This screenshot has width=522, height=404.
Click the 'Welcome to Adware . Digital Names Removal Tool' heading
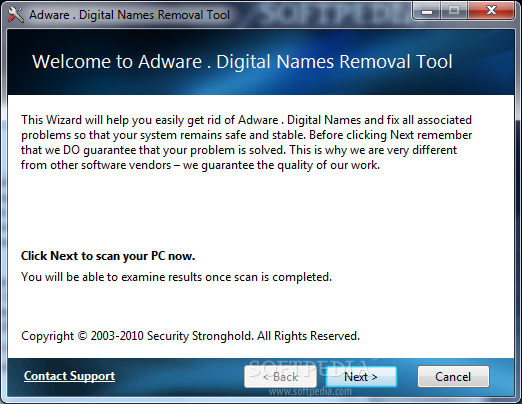[242, 62]
